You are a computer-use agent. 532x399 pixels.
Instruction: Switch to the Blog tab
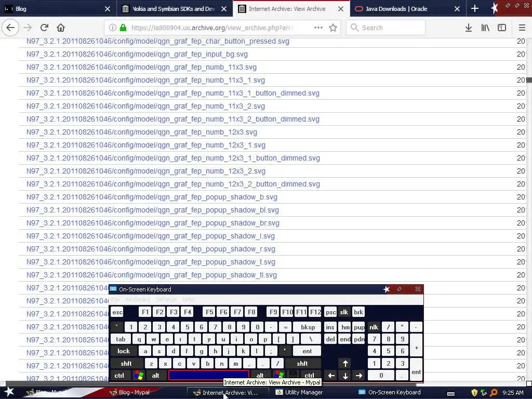coord(58,9)
